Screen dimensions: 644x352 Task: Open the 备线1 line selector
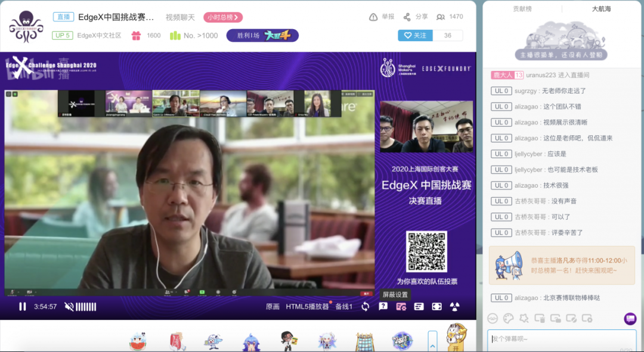click(344, 307)
